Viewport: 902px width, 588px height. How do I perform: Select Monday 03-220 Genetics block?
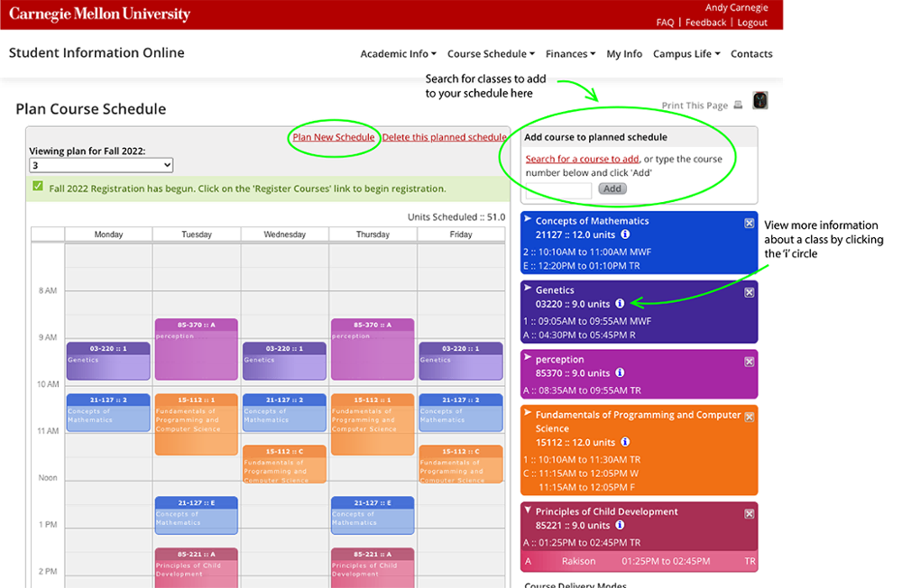(x=108, y=361)
